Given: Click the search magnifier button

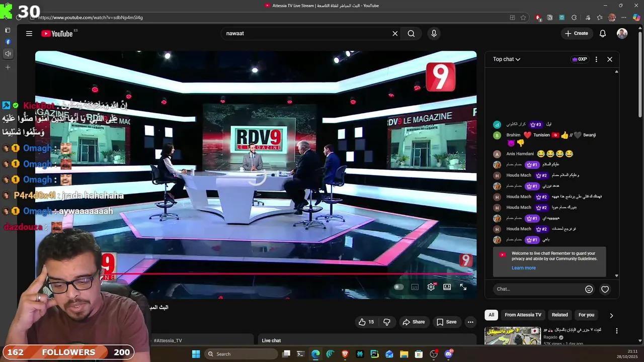Looking at the screenshot, I should coord(411,34).
